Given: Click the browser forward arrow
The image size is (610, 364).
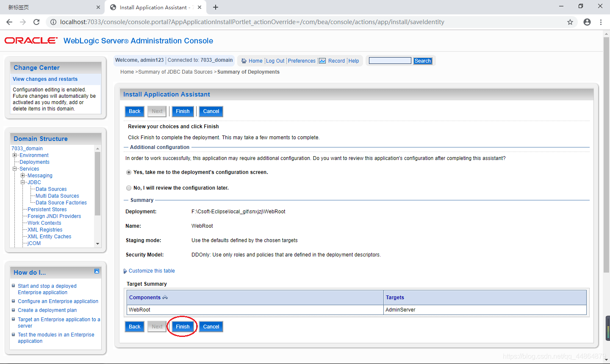Looking at the screenshot, I should (23, 22).
